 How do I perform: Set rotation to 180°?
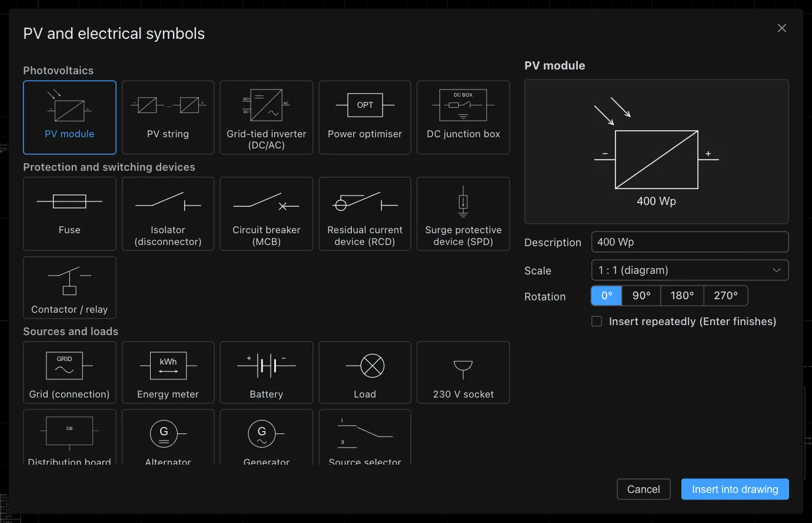click(x=682, y=296)
